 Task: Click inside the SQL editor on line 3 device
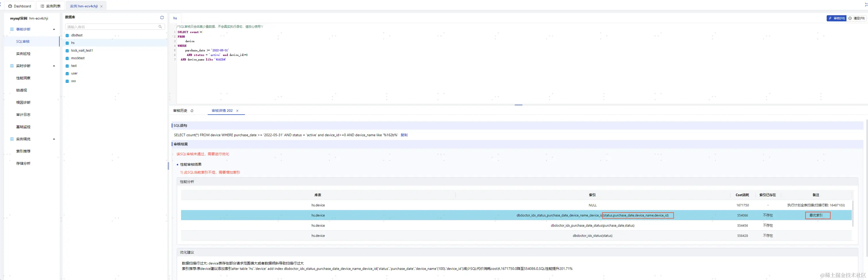pos(190,41)
